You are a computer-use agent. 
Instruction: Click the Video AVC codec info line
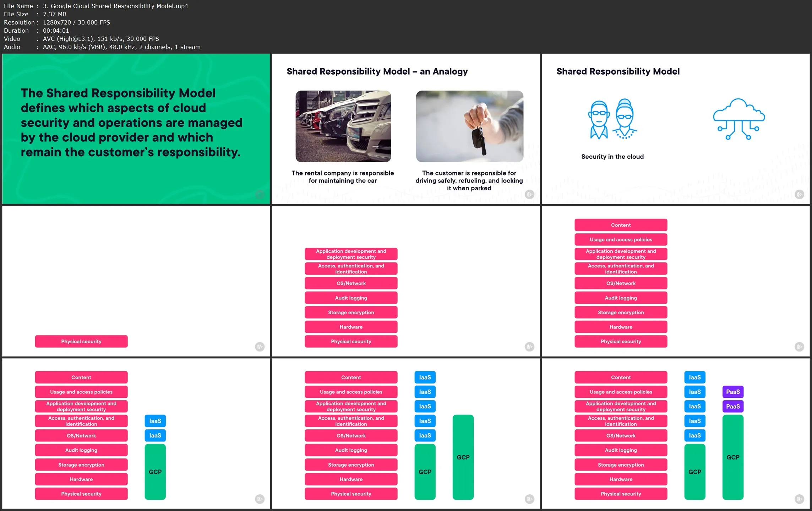[x=81, y=39]
